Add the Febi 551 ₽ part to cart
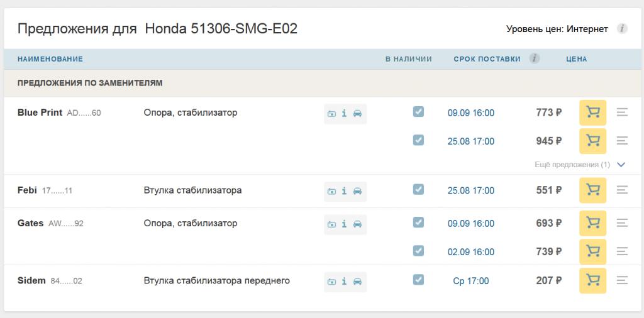The height and width of the screenshot is (318, 644). click(x=592, y=190)
